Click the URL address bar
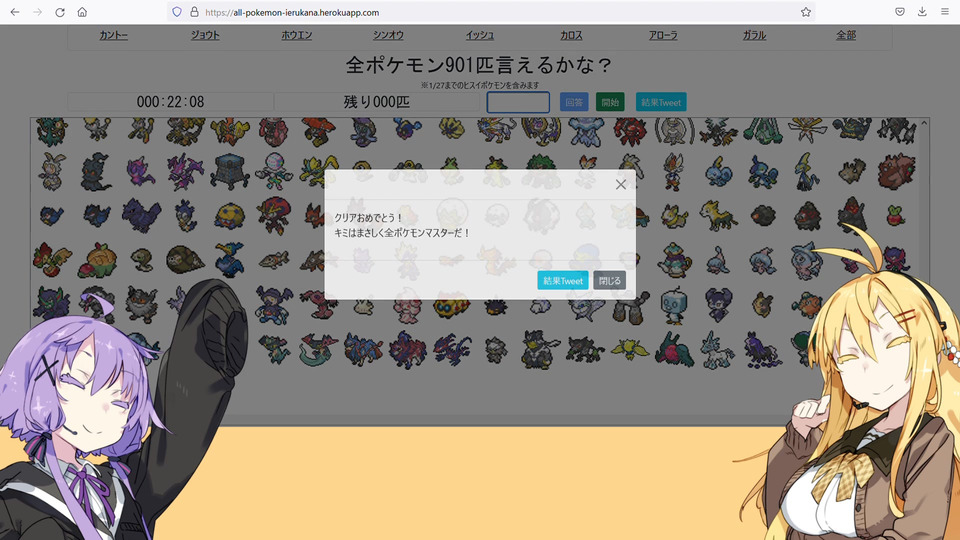 pyautogui.click(x=490, y=12)
